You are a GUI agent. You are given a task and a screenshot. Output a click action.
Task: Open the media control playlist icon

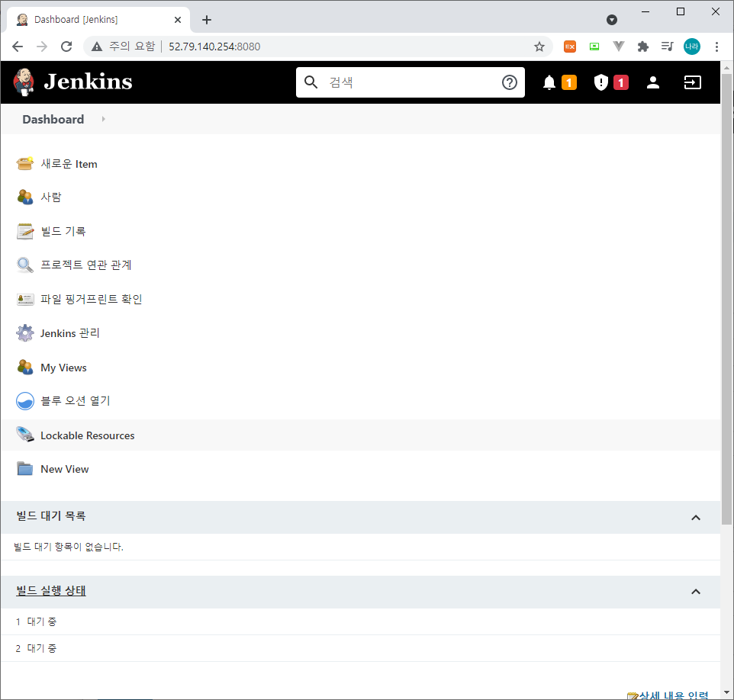click(667, 47)
